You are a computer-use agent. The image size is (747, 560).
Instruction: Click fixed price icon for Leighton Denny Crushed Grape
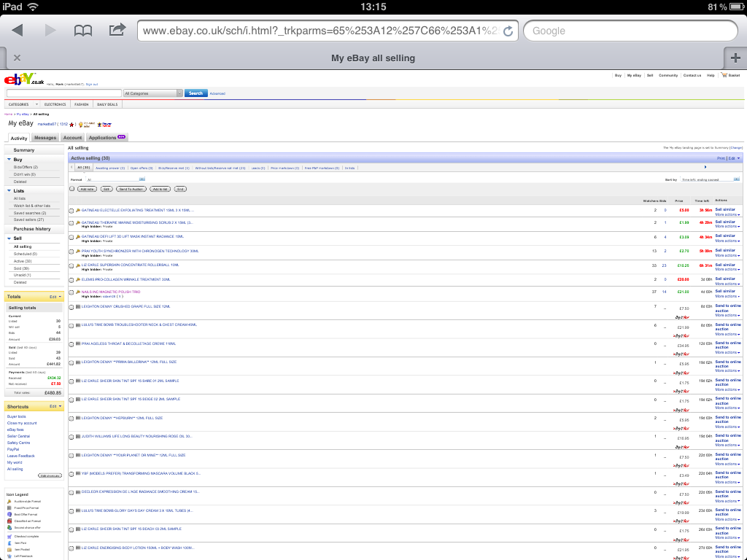pyautogui.click(x=78, y=307)
